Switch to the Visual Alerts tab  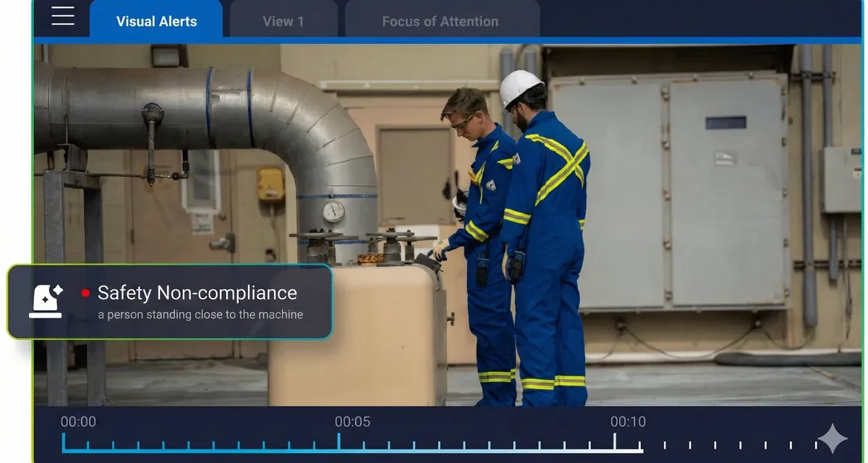156,21
